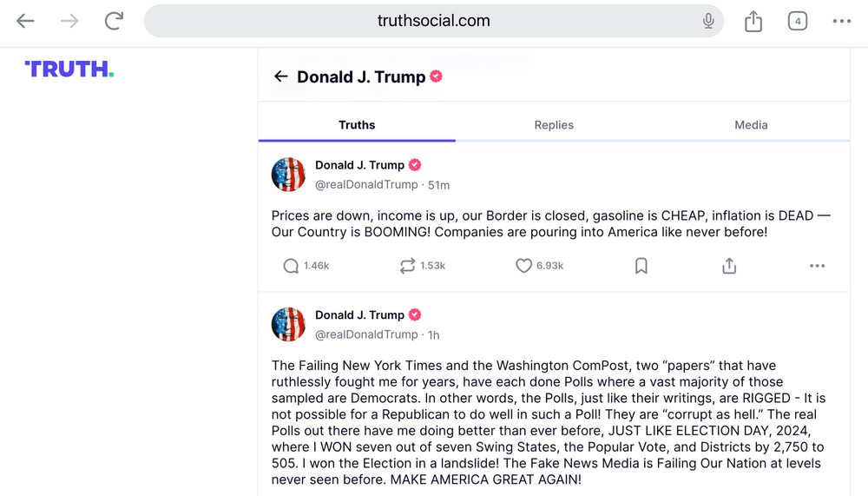The image size is (868, 496).
Task: Reload the page with the refresh icon
Action: 114,22
